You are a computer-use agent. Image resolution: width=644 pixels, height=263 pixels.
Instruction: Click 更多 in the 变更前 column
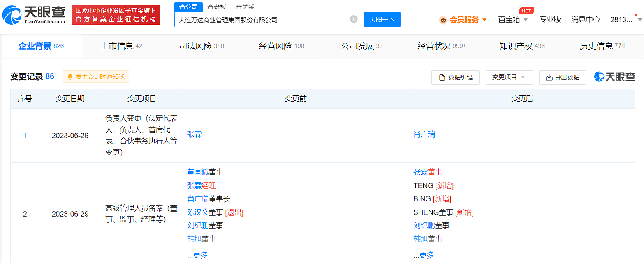[x=200, y=255]
